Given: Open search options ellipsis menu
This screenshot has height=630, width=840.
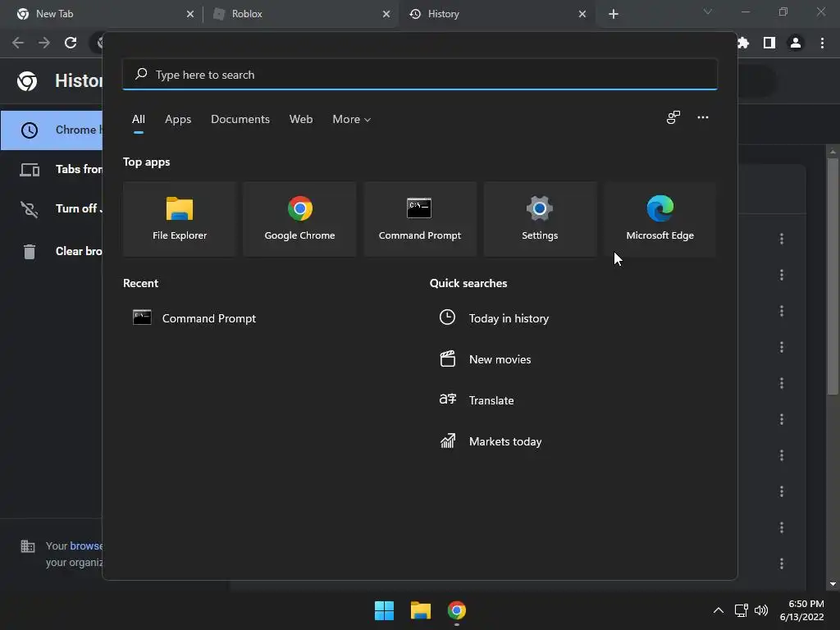Looking at the screenshot, I should (702, 117).
